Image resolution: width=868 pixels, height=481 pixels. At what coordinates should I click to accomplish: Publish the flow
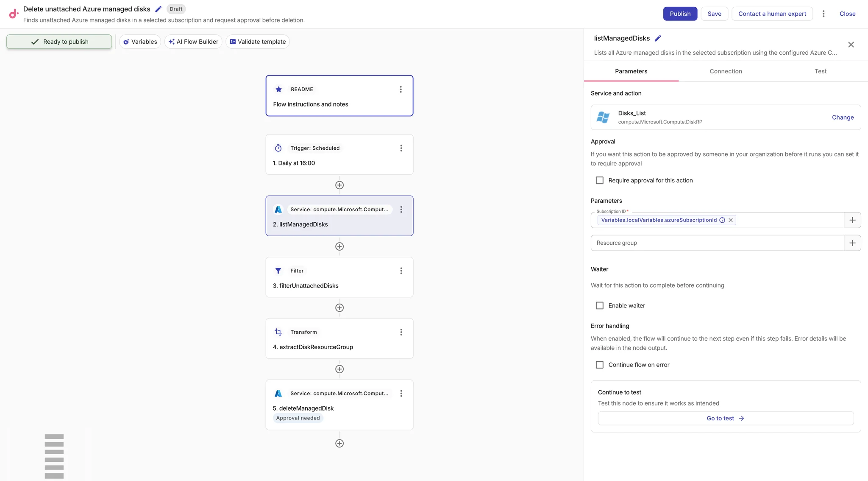coord(680,14)
